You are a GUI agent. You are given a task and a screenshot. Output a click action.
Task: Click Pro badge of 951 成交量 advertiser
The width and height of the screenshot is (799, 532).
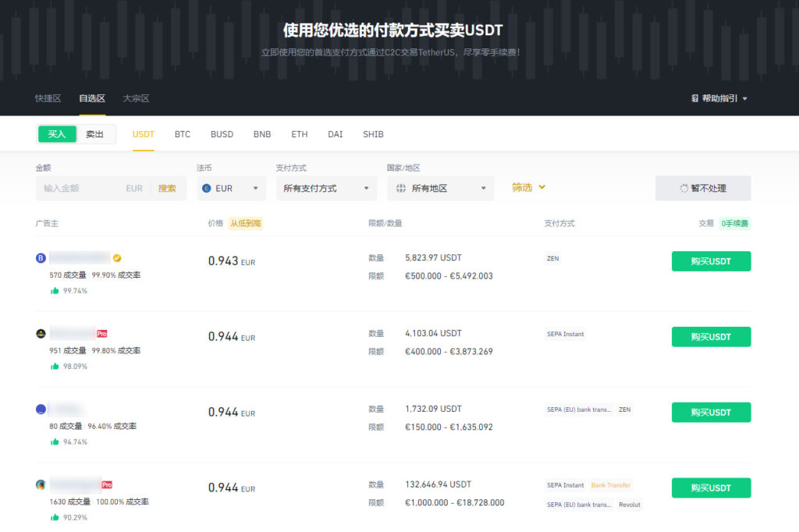tap(102, 334)
